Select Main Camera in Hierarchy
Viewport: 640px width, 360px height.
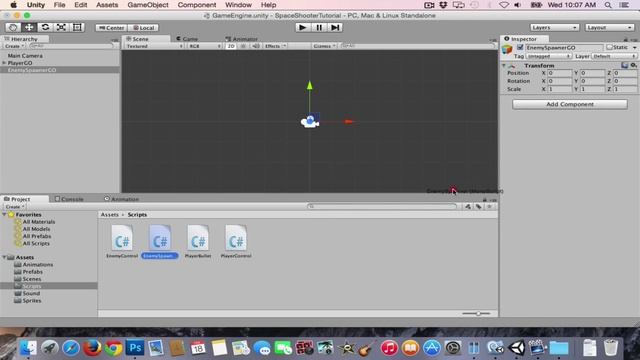click(60, 56)
